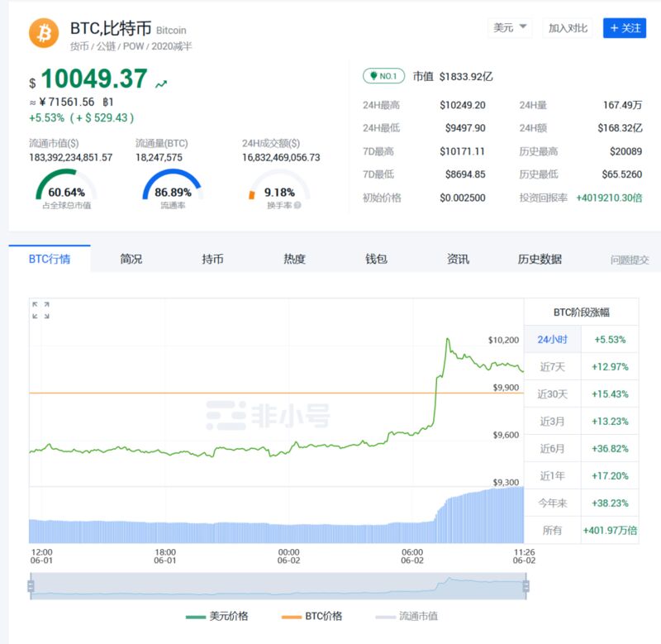The height and width of the screenshot is (644, 661).
Task: Toggle the BTC价格 legend series
Action: [312, 616]
